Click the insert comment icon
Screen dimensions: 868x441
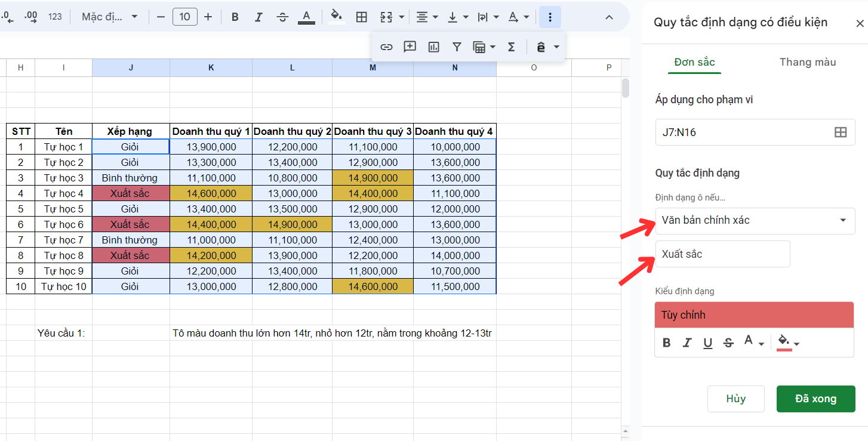(x=410, y=47)
